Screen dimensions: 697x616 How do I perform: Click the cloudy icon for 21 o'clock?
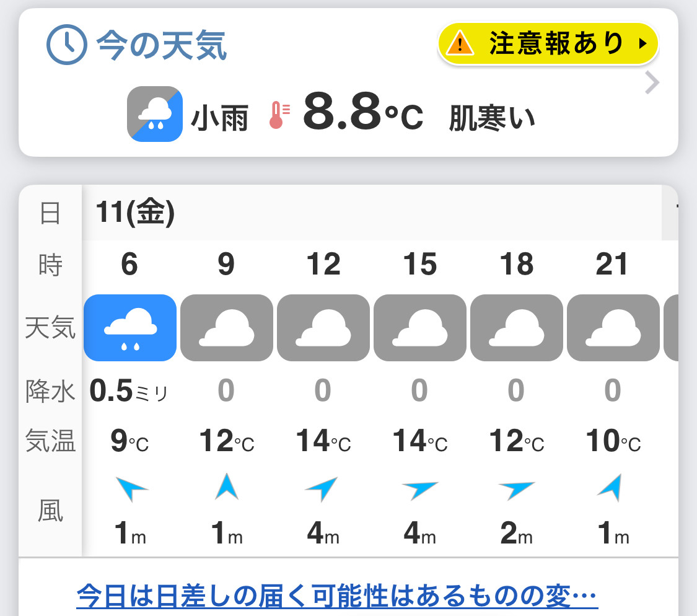tap(613, 328)
